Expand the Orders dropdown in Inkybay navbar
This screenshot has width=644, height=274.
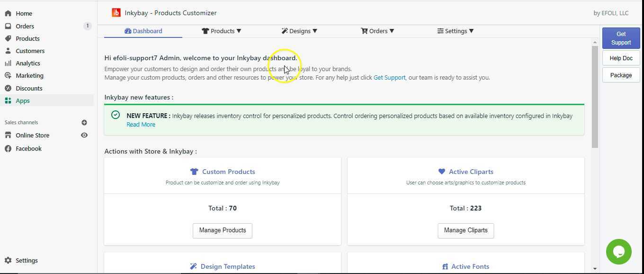[377, 31]
